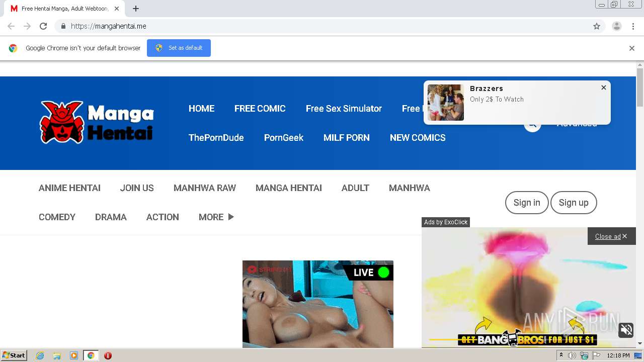This screenshot has height=362, width=644.
Task: Click the Ads by ExoClick label
Action: 446,222
